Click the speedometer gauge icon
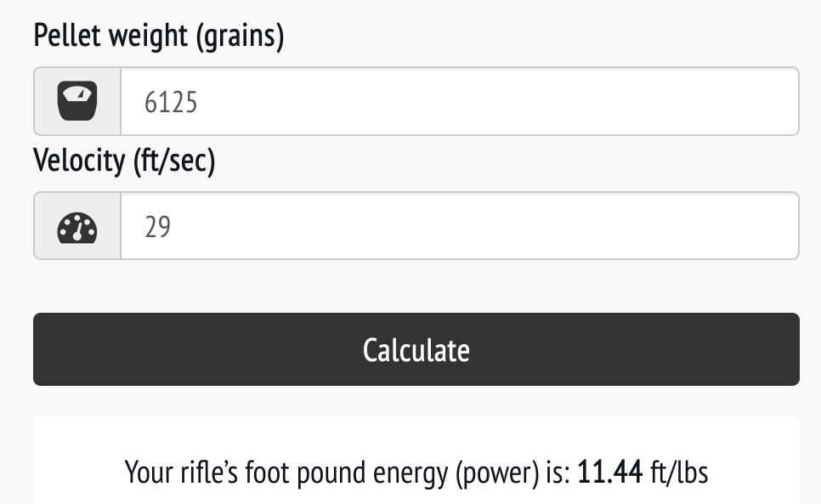 click(77, 227)
